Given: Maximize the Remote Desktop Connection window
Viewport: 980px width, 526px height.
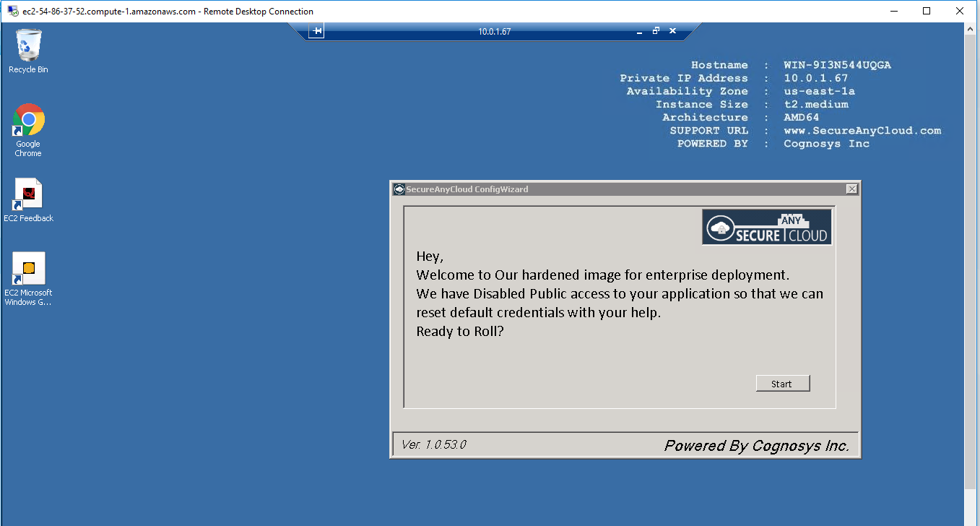Looking at the screenshot, I should pyautogui.click(x=927, y=11).
